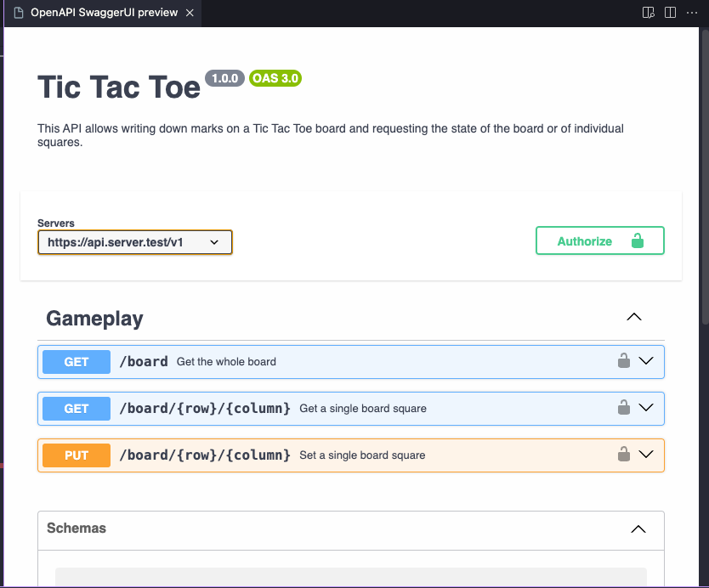
Task: Click the 1.0.0 version badge
Action: coord(225,78)
